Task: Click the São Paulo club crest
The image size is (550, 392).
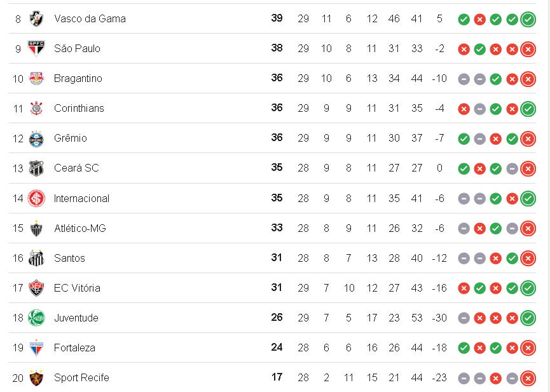Action: [36, 49]
